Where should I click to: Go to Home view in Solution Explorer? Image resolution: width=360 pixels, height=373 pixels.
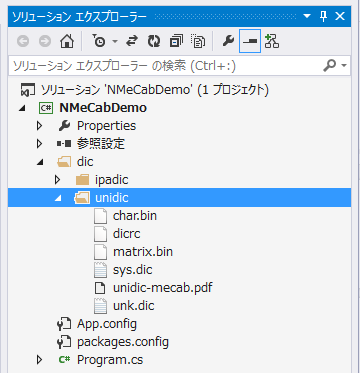[67, 41]
